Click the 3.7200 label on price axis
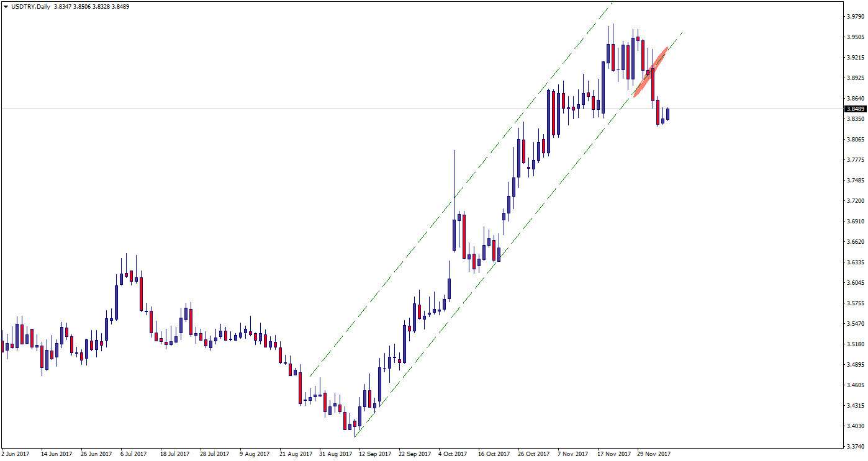This screenshot has height=461, width=868. [x=855, y=201]
